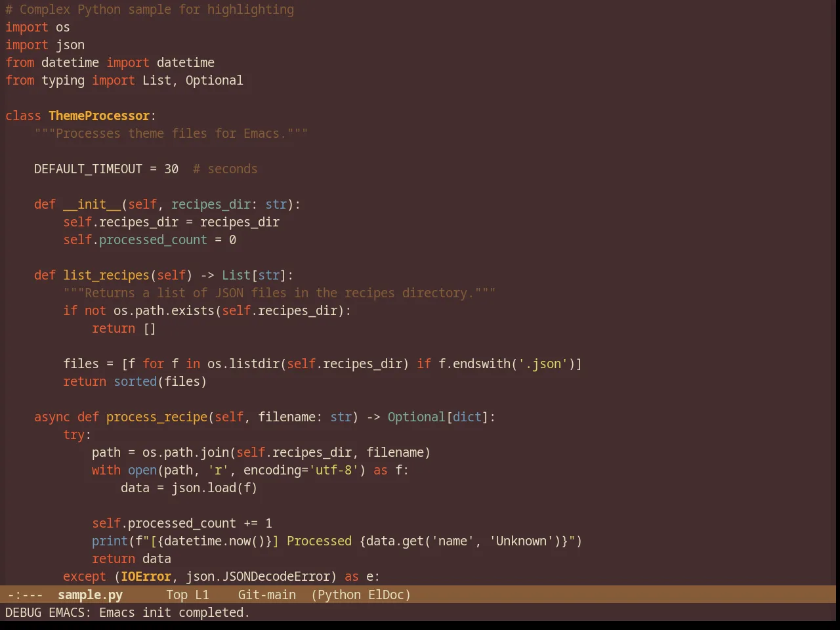Screen dimensions: 840x630
Task: Click 'os.path.exists' call
Action: coord(164,311)
